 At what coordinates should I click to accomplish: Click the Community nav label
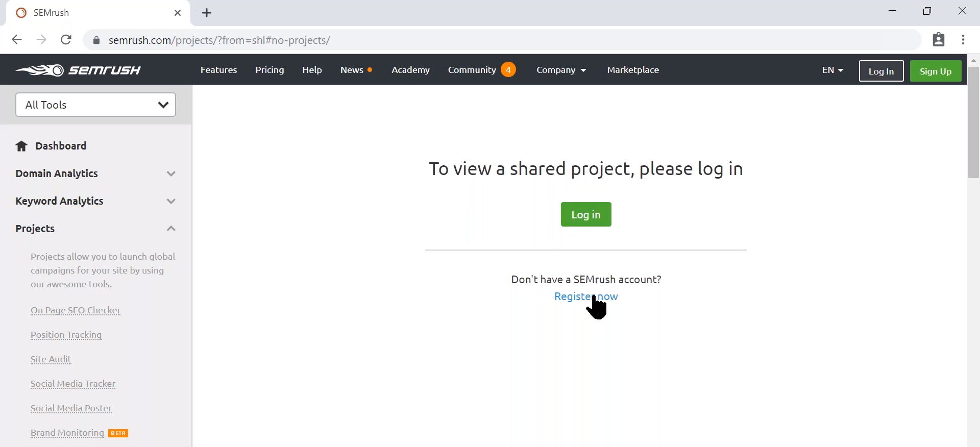pos(472,70)
